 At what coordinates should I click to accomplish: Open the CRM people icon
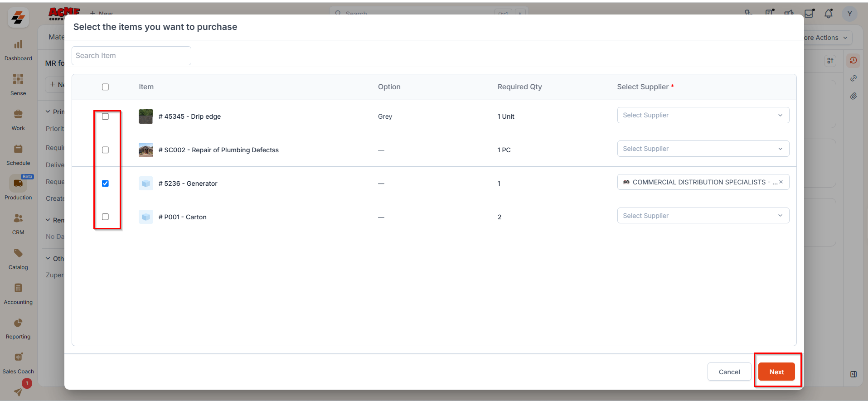18,218
